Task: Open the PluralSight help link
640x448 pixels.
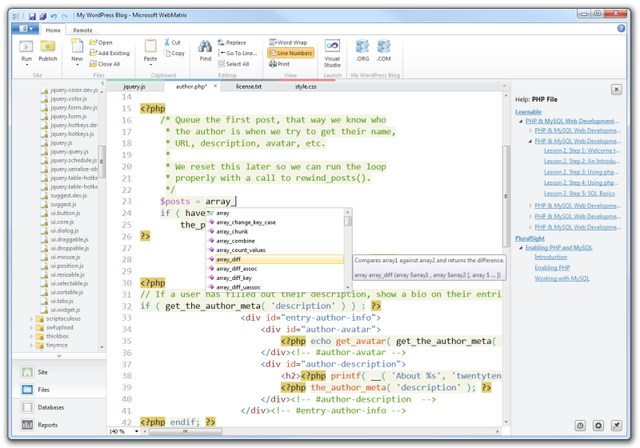Action: [x=530, y=238]
